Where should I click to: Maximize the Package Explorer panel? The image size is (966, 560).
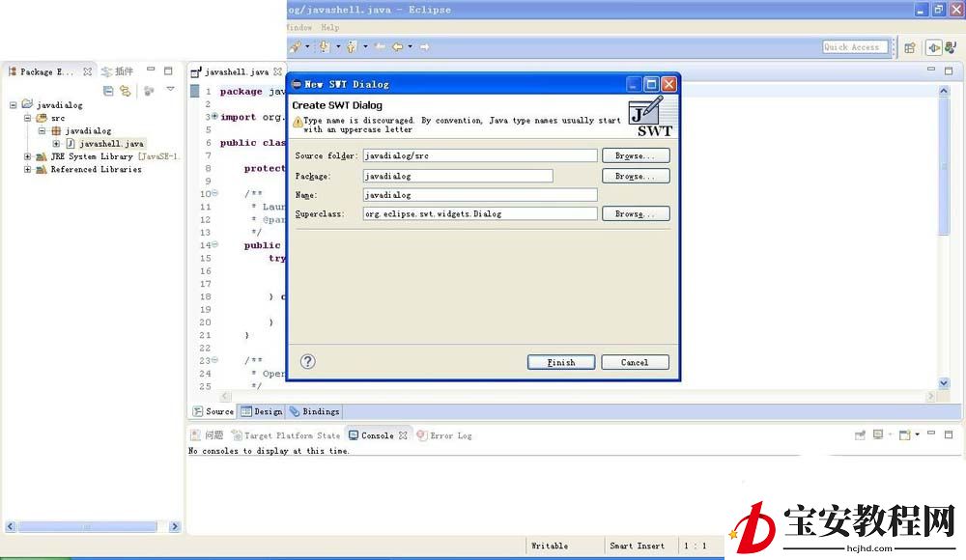168,70
